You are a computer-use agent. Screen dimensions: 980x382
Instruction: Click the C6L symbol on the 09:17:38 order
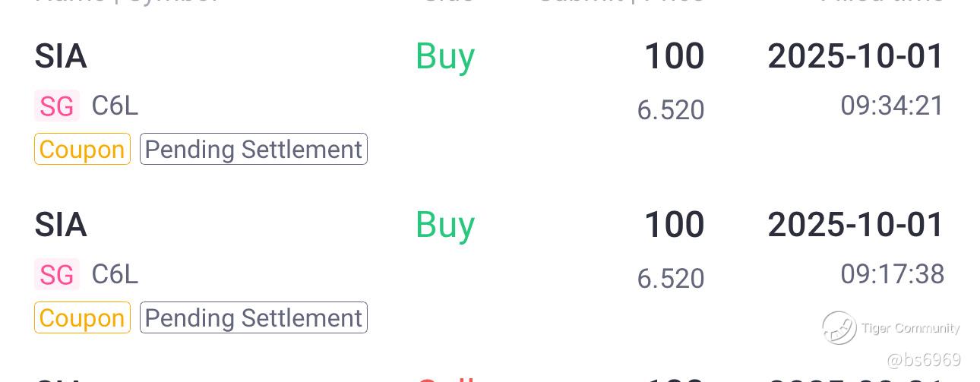(115, 274)
